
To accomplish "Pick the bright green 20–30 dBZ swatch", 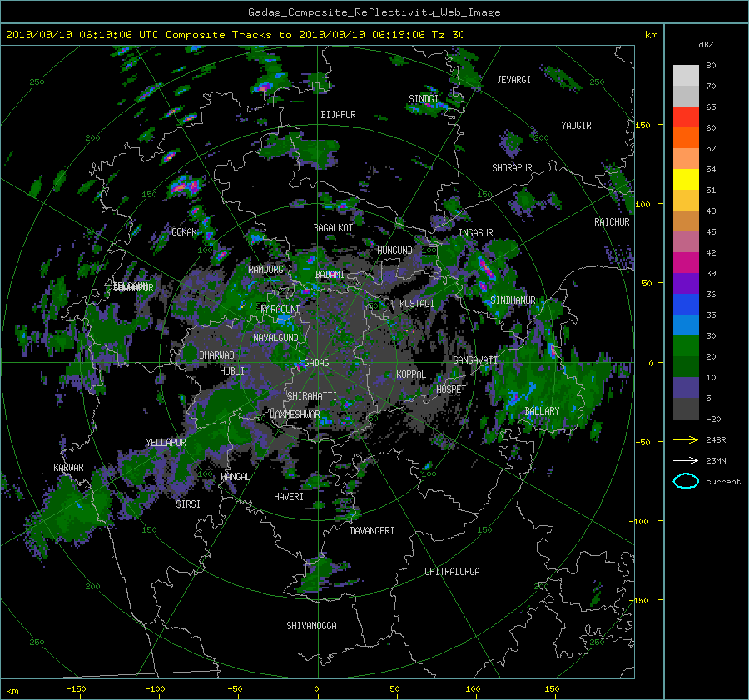I will [686, 346].
